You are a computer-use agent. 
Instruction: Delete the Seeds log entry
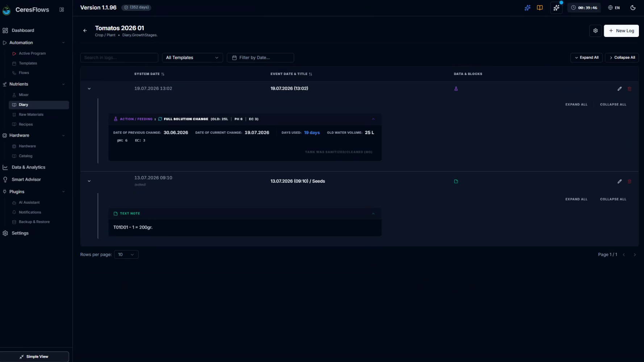pyautogui.click(x=630, y=182)
